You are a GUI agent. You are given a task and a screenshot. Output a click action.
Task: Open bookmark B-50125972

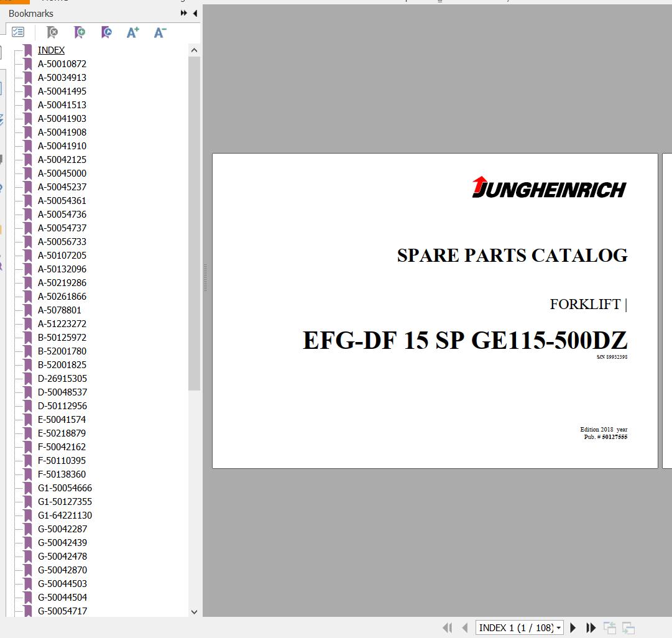point(62,338)
